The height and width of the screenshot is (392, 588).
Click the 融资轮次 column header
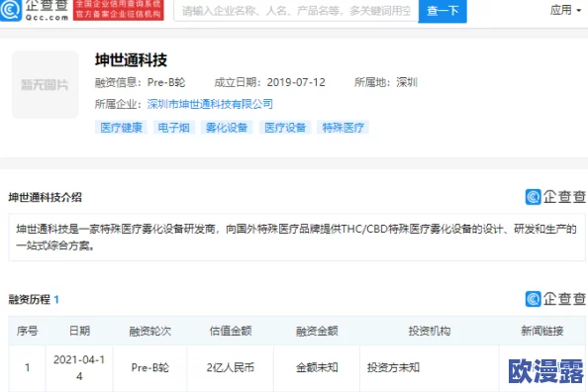point(150,331)
